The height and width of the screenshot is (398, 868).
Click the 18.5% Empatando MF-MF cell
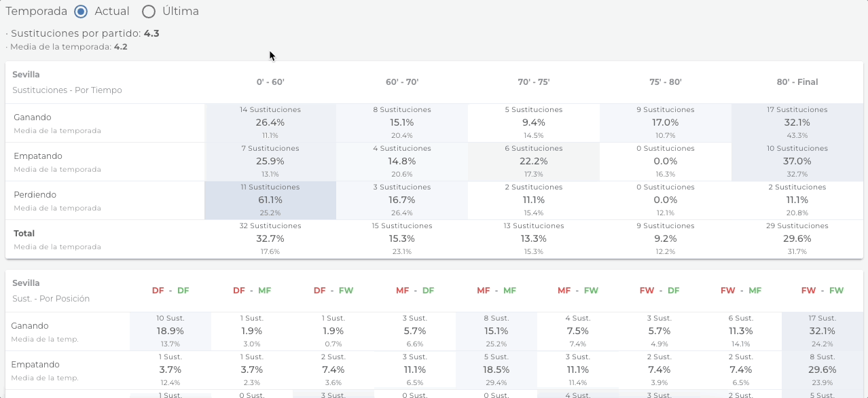coord(496,370)
